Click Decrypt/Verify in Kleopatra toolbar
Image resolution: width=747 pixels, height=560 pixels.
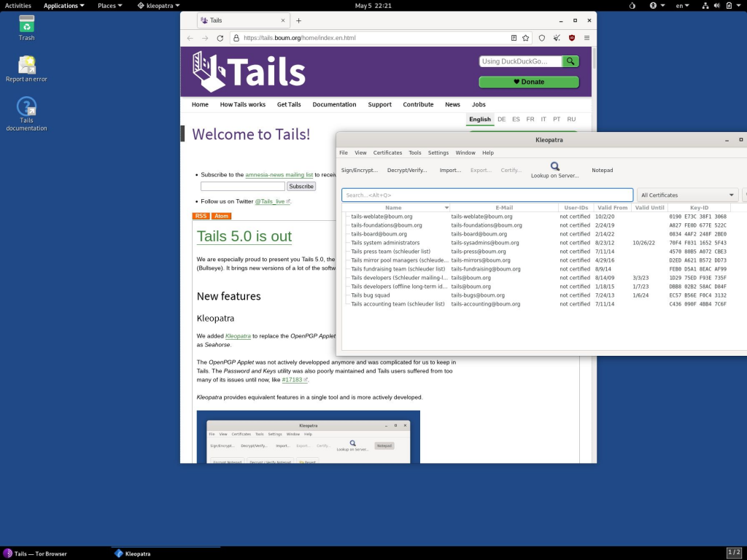[x=407, y=170]
